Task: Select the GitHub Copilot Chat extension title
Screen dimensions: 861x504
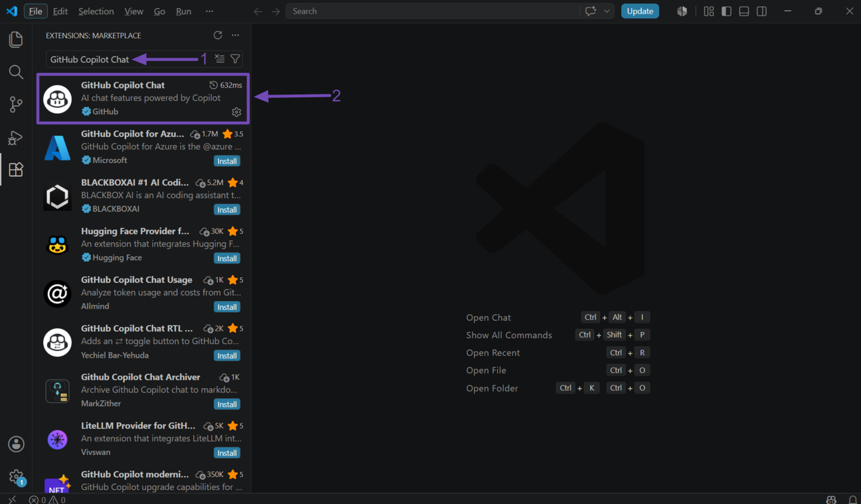Action: [123, 85]
